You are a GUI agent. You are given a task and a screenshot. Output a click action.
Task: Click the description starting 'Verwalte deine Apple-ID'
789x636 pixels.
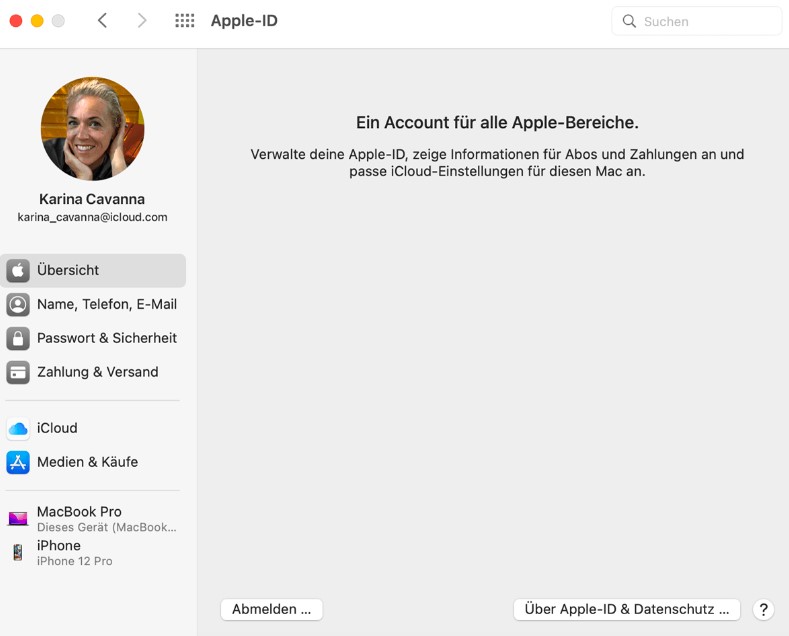tap(497, 163)
